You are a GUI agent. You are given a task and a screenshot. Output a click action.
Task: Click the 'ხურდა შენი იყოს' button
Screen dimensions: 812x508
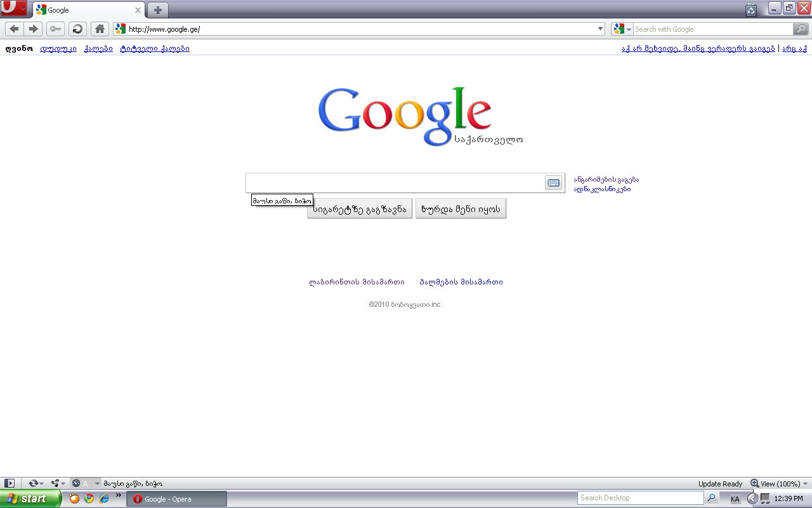coord(461,209)
